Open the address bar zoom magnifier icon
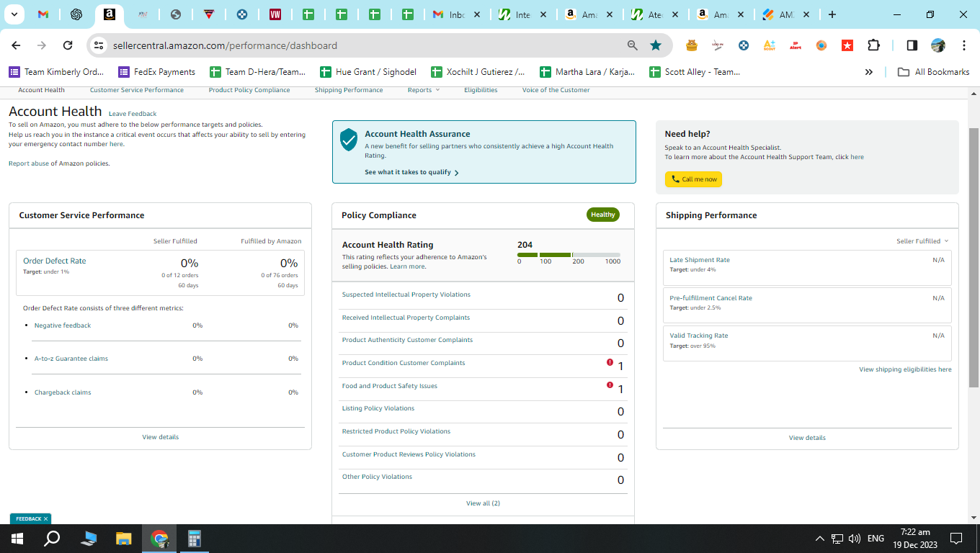Image resolution: width=980 pixels, height=553 pixels. (x=633, y=45)
